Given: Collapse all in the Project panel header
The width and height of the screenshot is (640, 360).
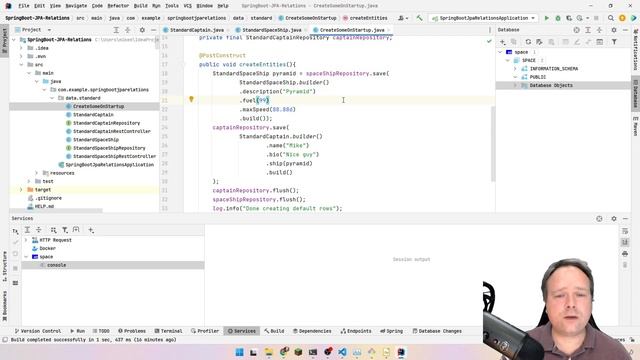Looking at the screenshot, I should click(x=128, y=30).
